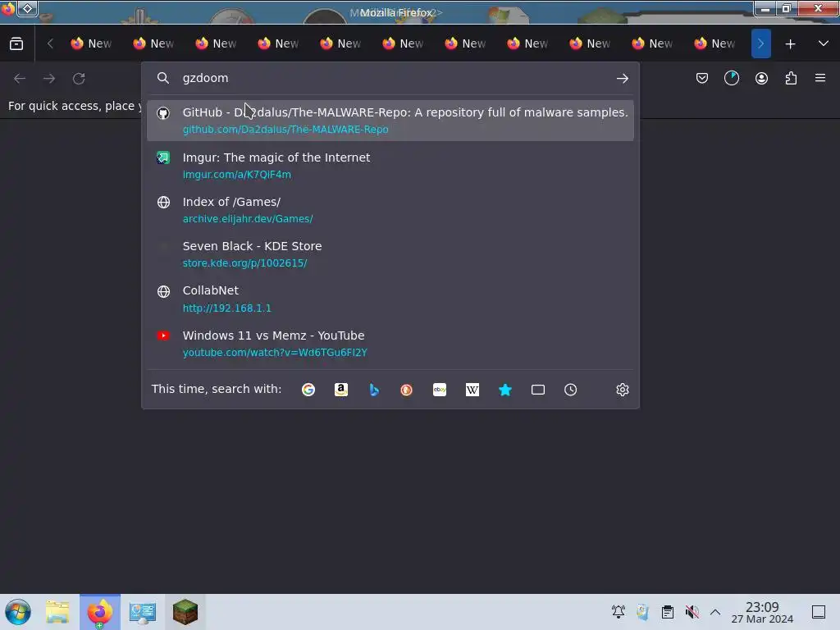Click the address bar containing gzdoom
840x630 pixels.
tap(391, 78)
